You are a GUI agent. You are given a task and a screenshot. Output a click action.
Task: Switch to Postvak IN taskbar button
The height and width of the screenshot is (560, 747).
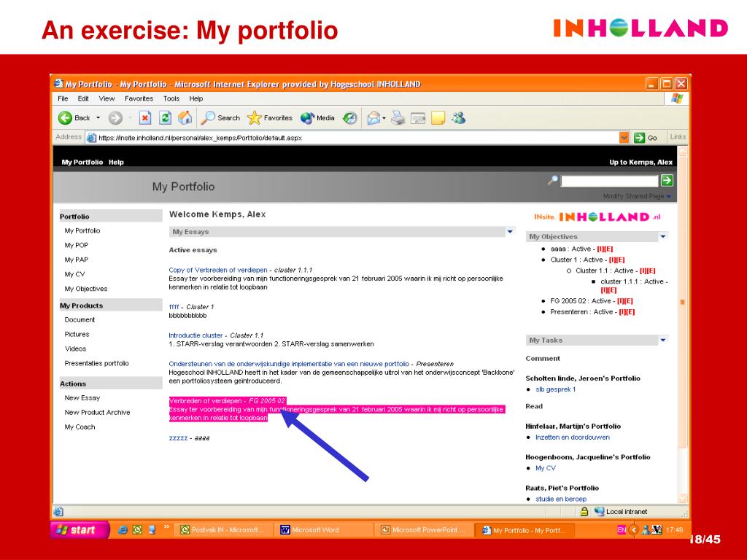point(224,530)
